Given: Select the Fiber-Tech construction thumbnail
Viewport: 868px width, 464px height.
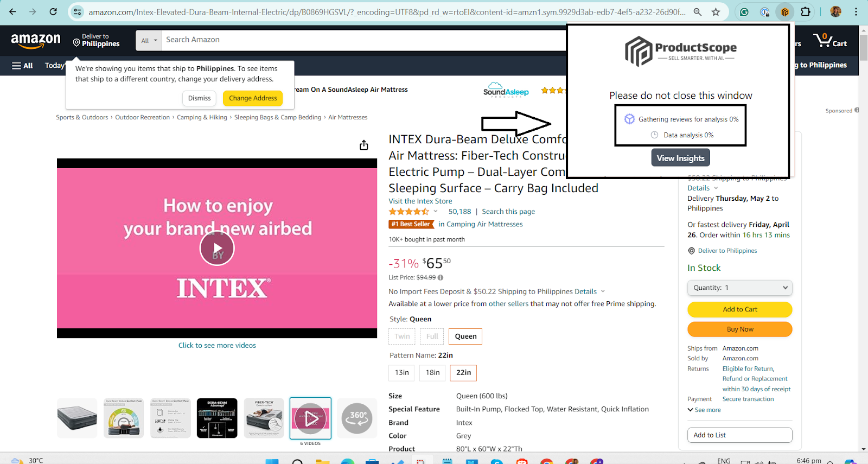Looking at the screenshot, I should (x=264, y=418).
